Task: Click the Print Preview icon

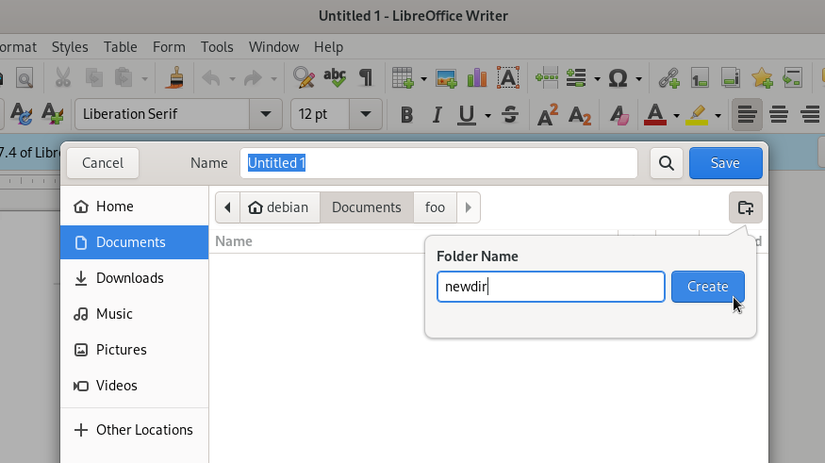Action: tap(24, 78)
